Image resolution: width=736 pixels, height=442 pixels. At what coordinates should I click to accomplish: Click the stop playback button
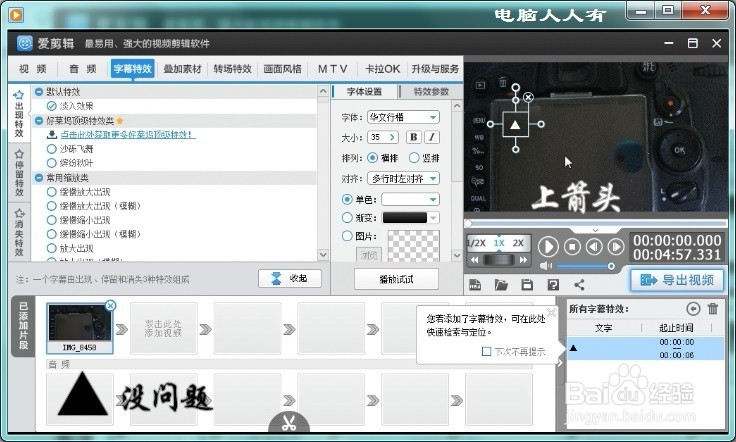(x=572, y=246)
